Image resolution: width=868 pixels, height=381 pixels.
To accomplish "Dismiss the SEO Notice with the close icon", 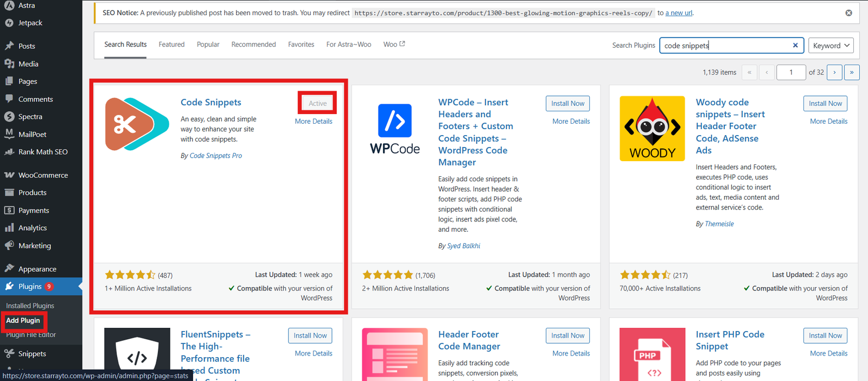I will click(848, 13).
